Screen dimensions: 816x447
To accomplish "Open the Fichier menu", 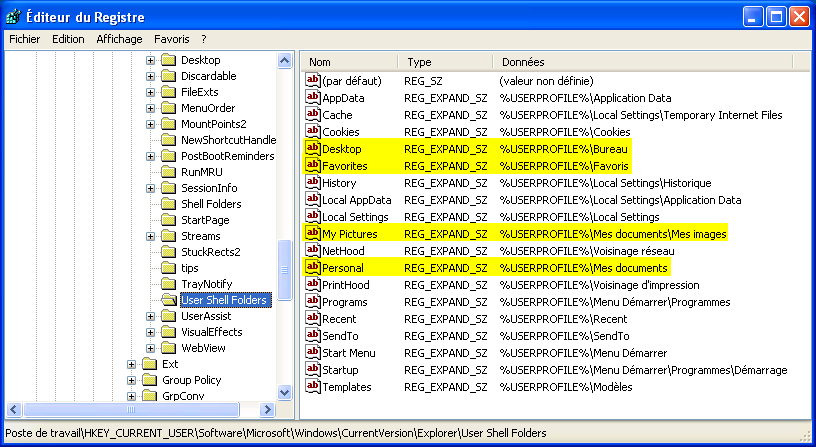I will pos(24,39).
